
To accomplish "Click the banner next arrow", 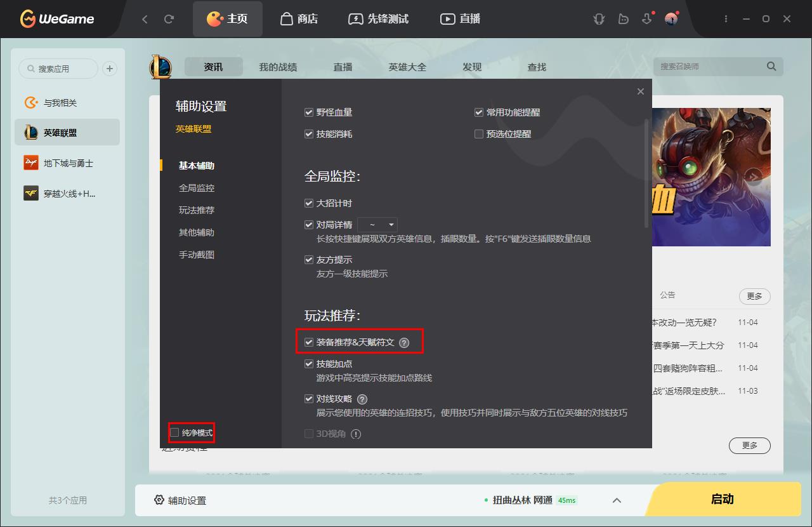I will (753, 177).
